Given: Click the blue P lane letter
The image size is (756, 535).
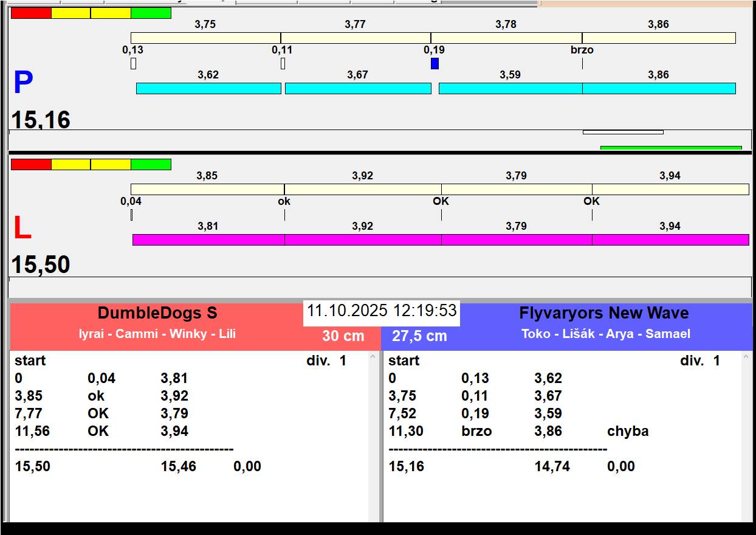Looking at the screenshot, I should [x=23, y=83].
